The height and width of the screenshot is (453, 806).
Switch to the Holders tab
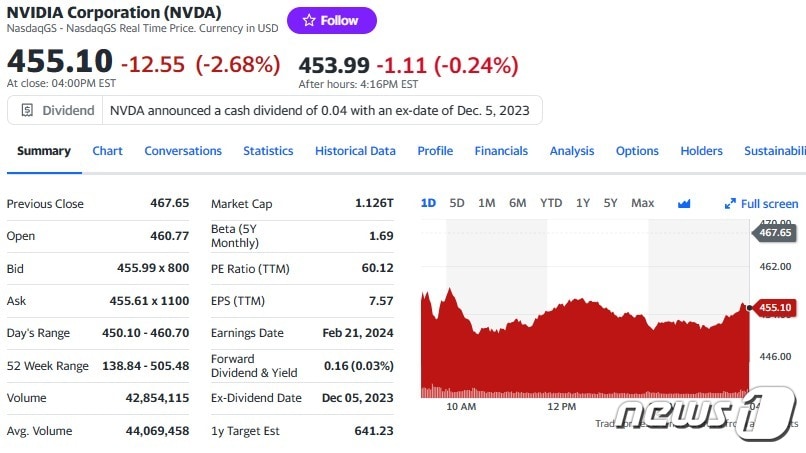click(x=701, y=151)
